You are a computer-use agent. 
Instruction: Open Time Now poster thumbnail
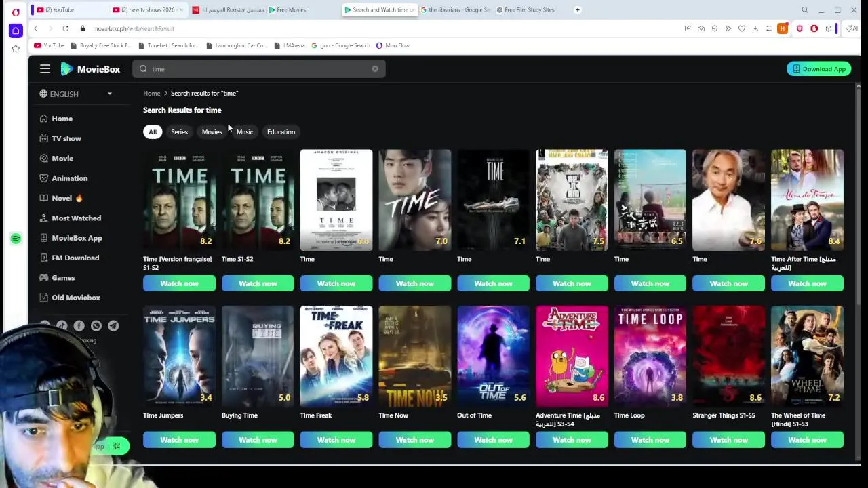click(x=414, y=357)
